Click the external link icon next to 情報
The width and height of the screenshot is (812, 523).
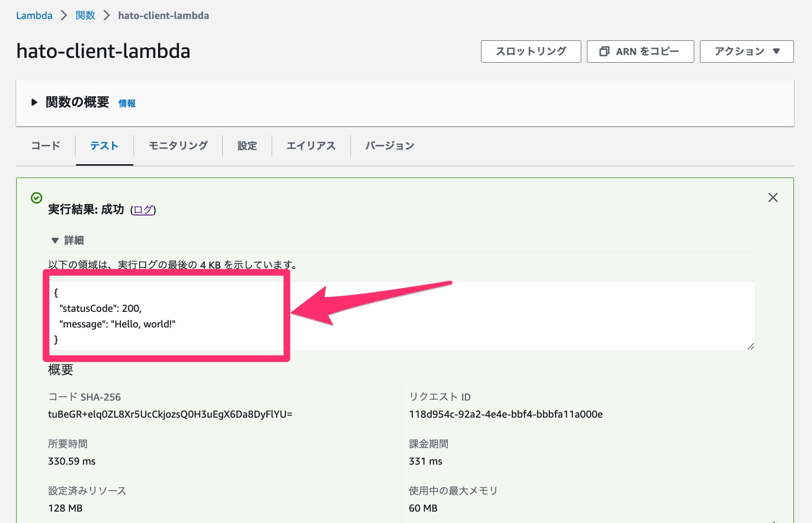(127, 103)
